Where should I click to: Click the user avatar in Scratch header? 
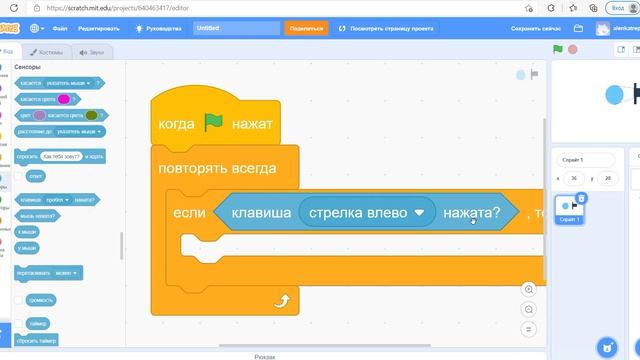(602, 29)
